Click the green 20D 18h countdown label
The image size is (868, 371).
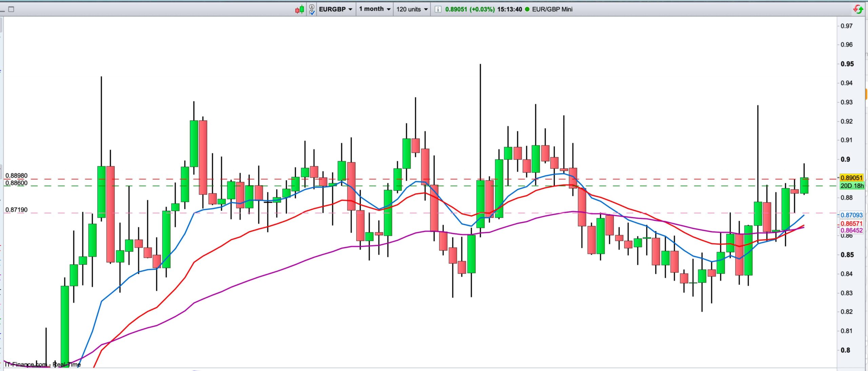[x=851, y=186]
